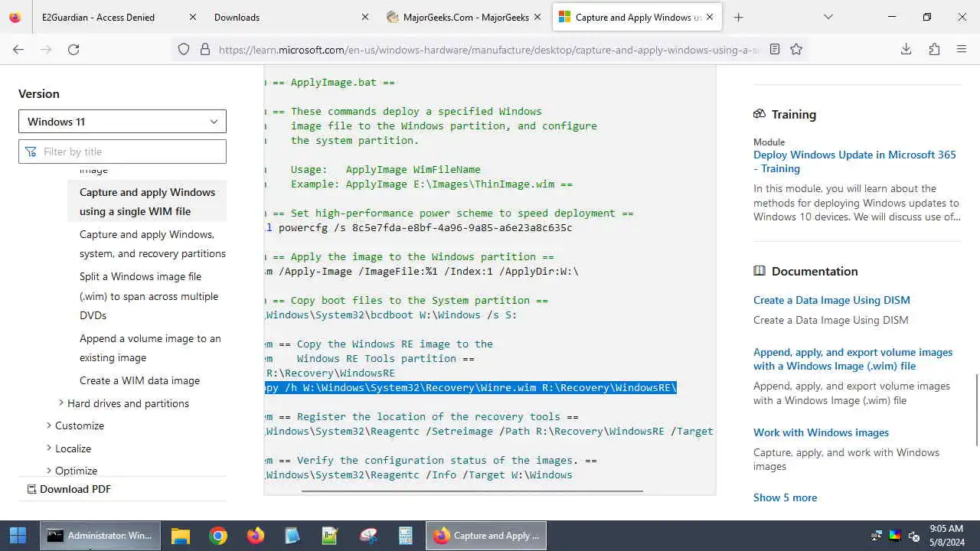
Task: Click the Documentation section book icon
Action: tap(759, 271)
